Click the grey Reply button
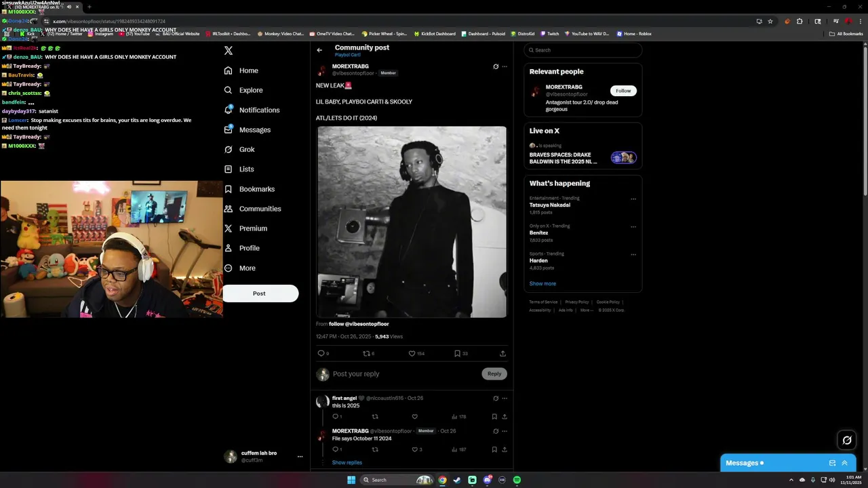The width and height of the screenshot is (868, 488). coord(494,373)
